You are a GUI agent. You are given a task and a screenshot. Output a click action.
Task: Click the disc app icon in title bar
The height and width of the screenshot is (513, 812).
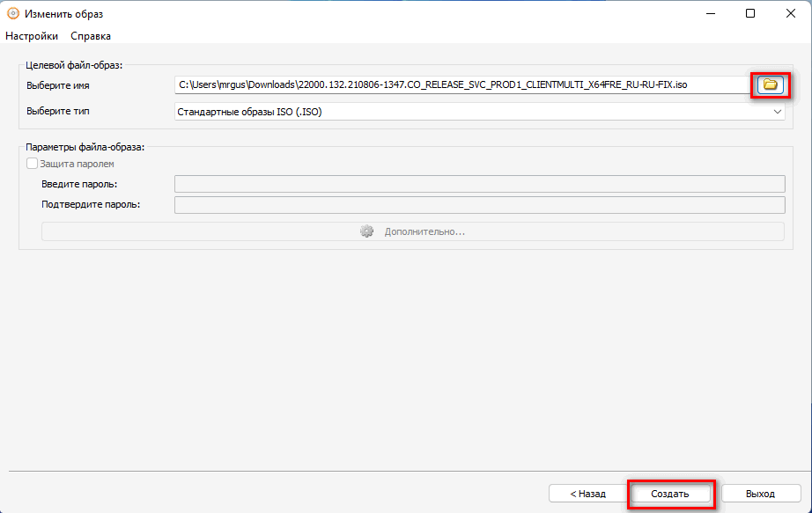[13, 13]
